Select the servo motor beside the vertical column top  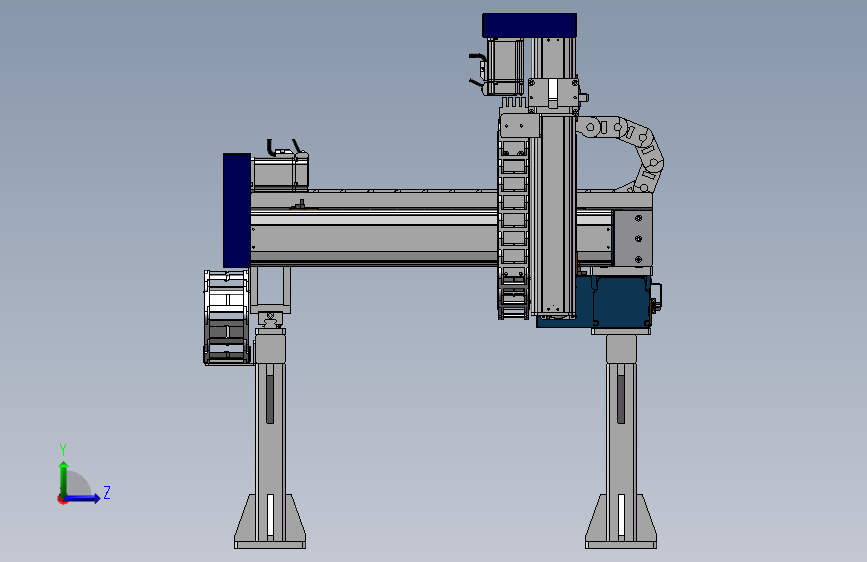504,66
